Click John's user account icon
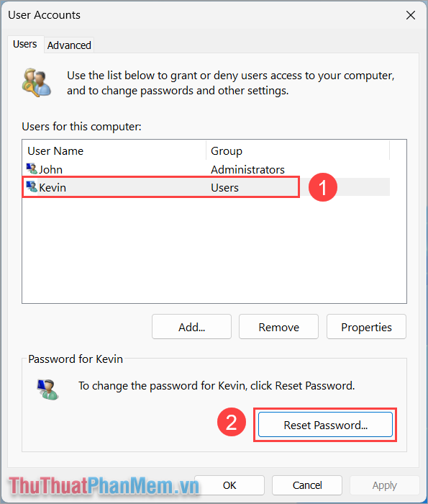Image resolution: width=428 pixels, height=504 pixels. (32, 168)
